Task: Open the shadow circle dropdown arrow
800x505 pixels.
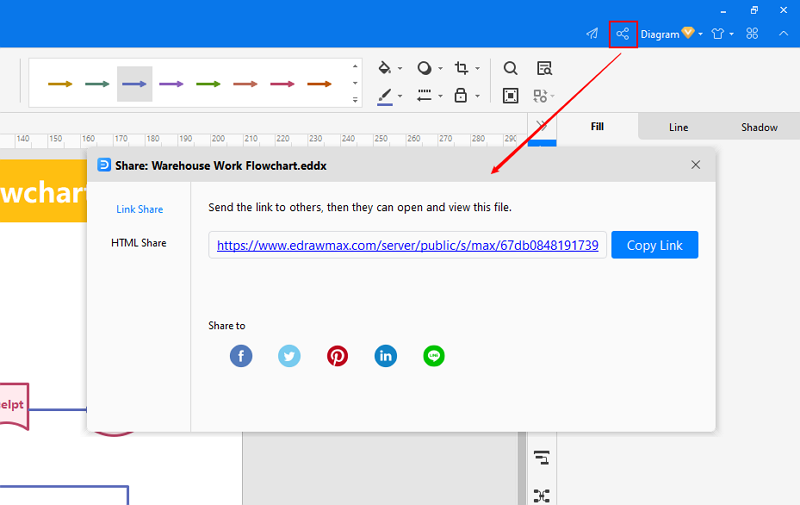Action: click(440, 68)
